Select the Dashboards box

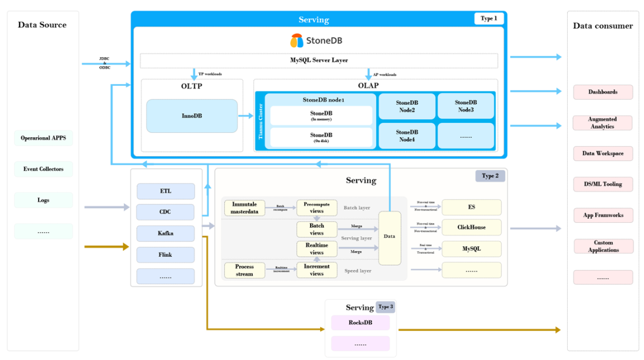point(603,92)
